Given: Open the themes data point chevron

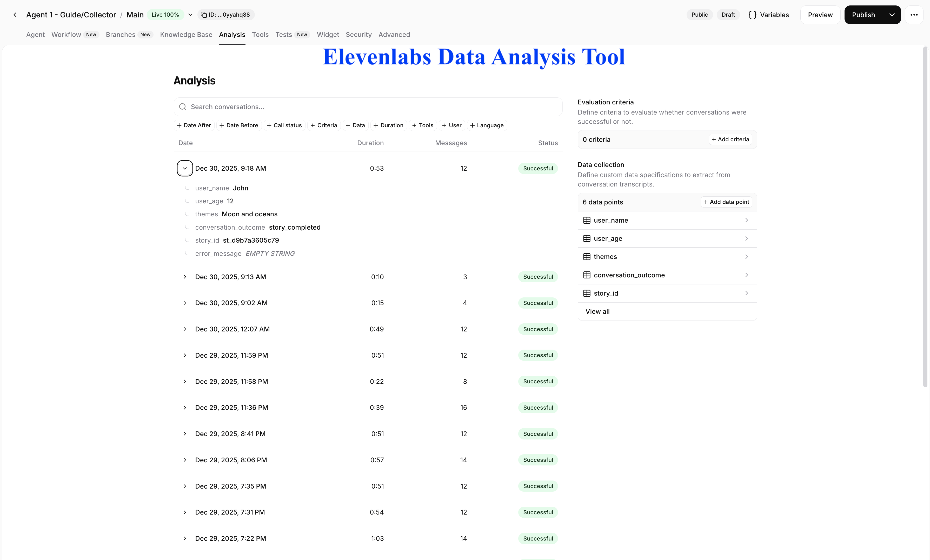Looking at the screenshot, I should [746, 257].
